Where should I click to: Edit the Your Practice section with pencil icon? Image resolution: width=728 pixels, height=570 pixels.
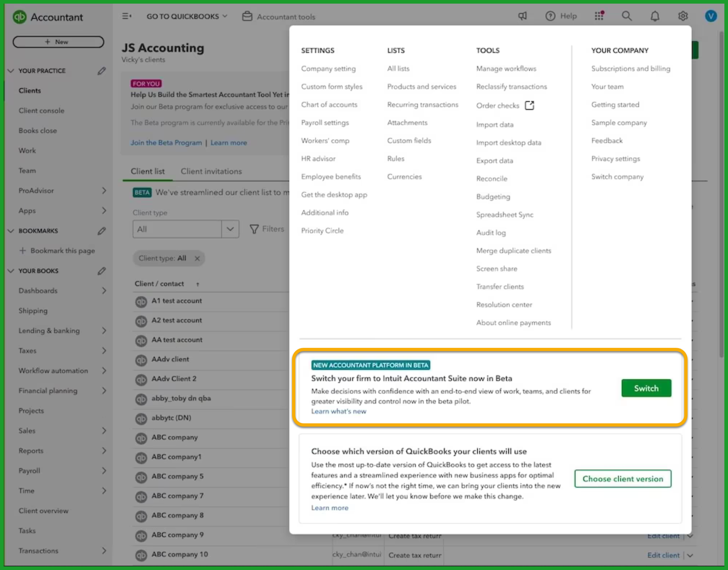tap(102, 71)
